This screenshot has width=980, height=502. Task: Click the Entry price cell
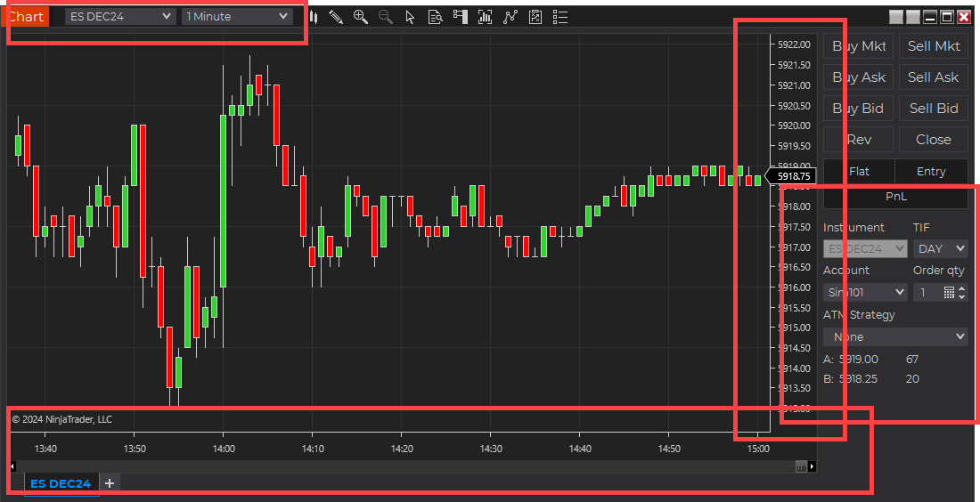click(931, 171)
